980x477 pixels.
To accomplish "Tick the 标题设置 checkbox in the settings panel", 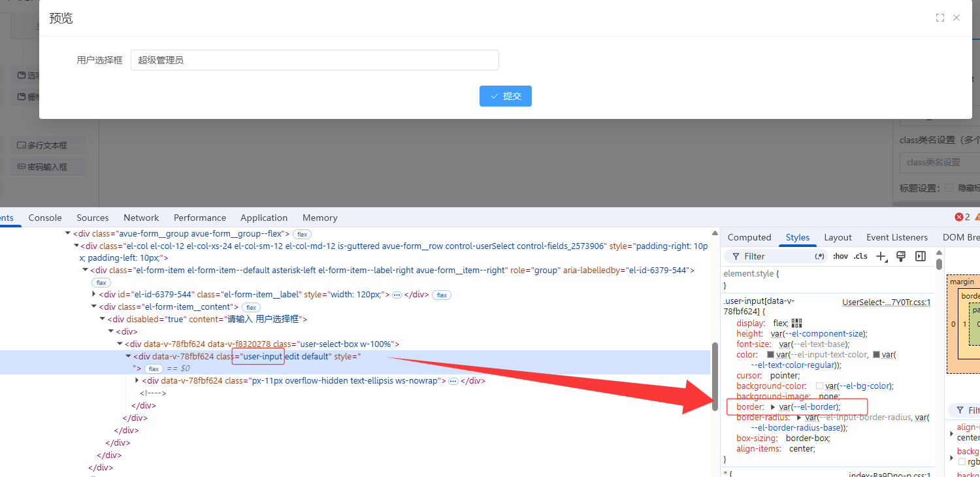I will 949,188.
